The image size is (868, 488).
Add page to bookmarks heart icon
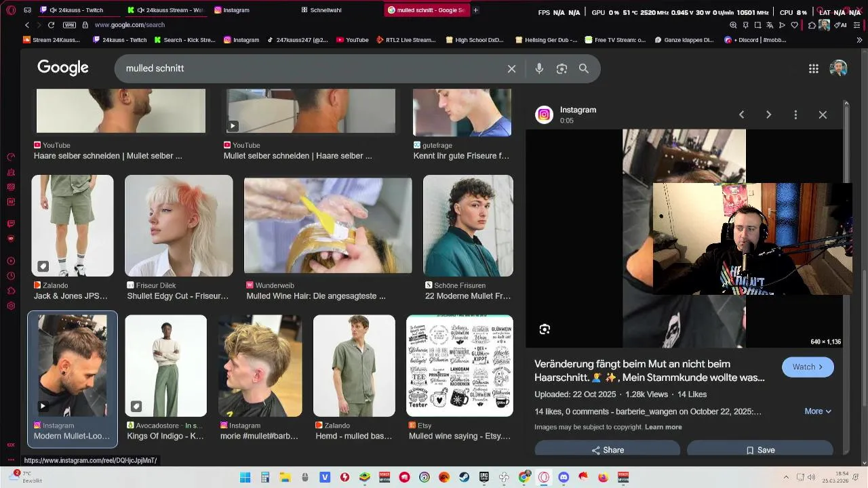coord(794,25)
